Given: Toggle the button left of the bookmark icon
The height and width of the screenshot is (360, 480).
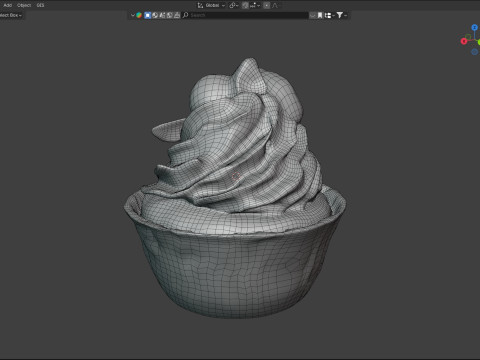Looking at the screenshot, I should [312, 15].
